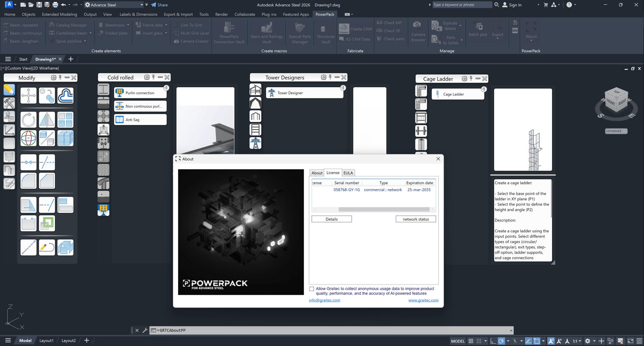Viewport: 644px width, 346px height.
Task: Click the help question mark icon
Action: coord(569,5)
